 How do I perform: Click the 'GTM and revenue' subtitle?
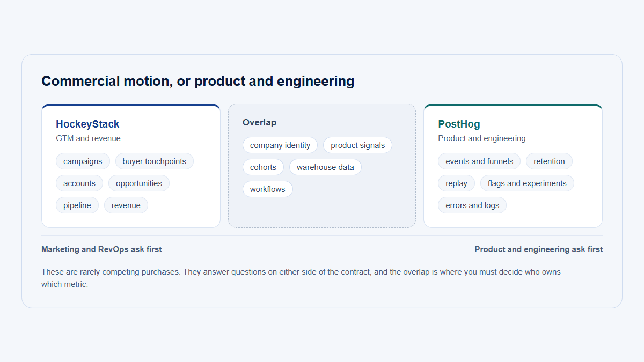click(x=88, y=138)
